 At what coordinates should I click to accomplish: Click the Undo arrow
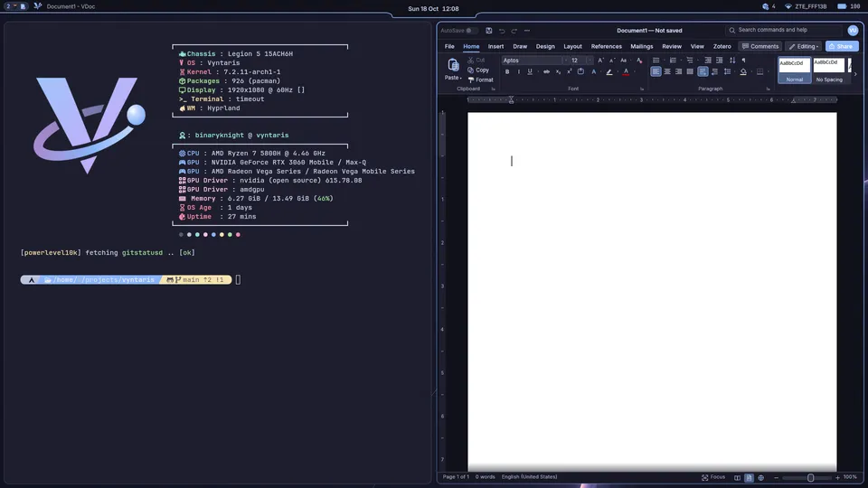point(502,31)
